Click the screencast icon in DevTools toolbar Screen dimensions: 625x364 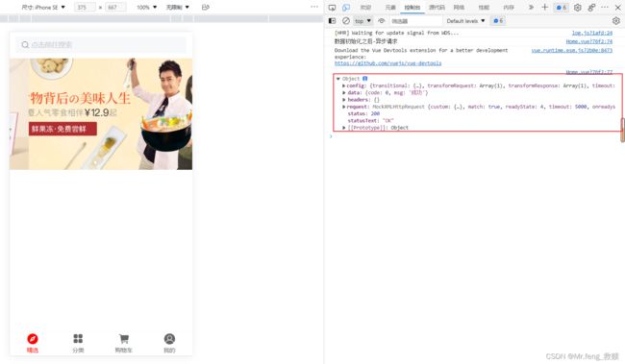coord(332,8)
